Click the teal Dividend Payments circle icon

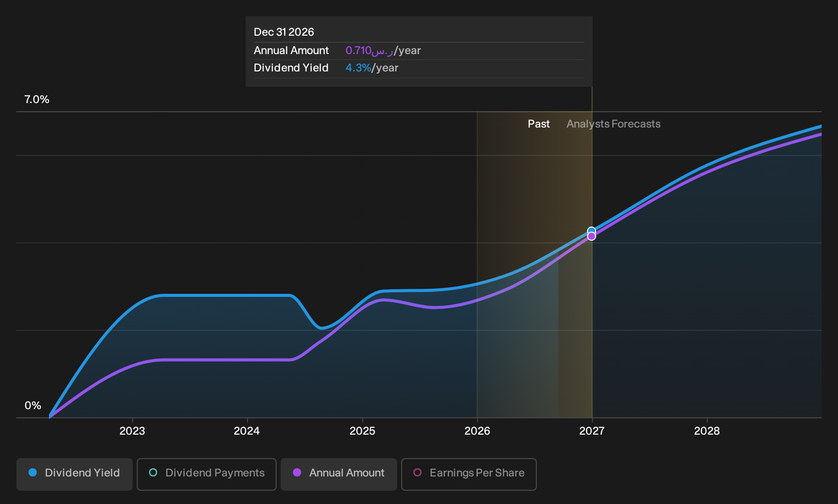coord(153,472)
